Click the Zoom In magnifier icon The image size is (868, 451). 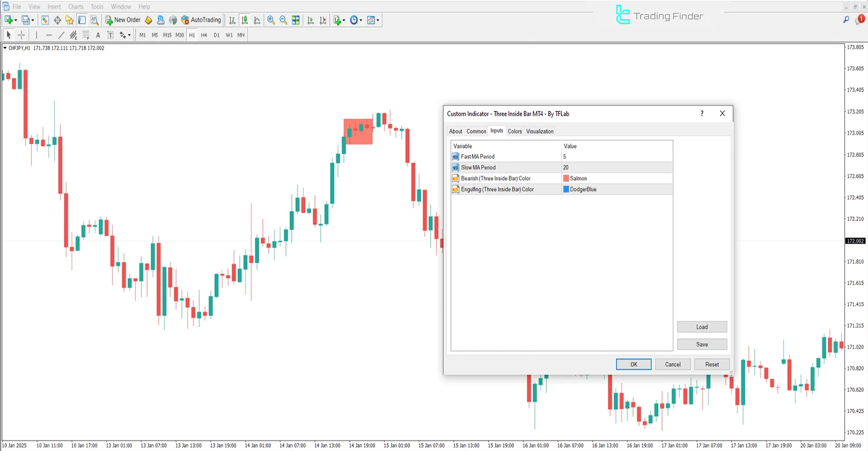coord(271,20)
